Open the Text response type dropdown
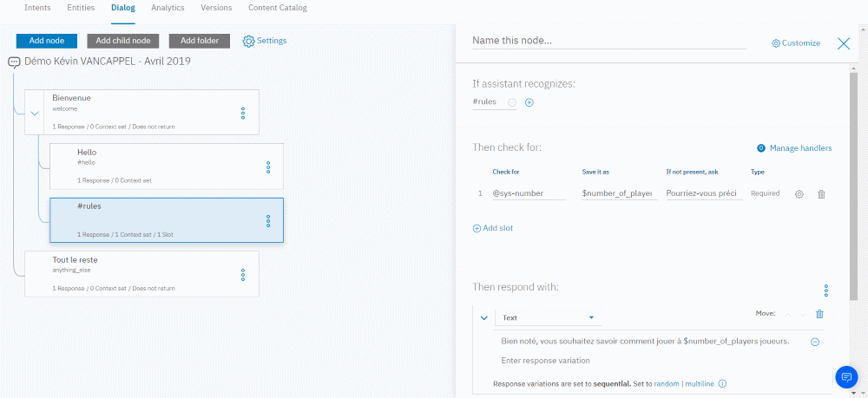The image size is (868, 398). 548,318
